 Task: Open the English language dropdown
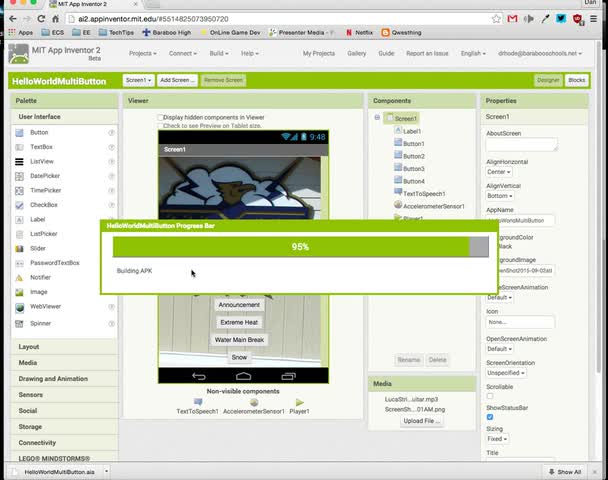point(473,54)
